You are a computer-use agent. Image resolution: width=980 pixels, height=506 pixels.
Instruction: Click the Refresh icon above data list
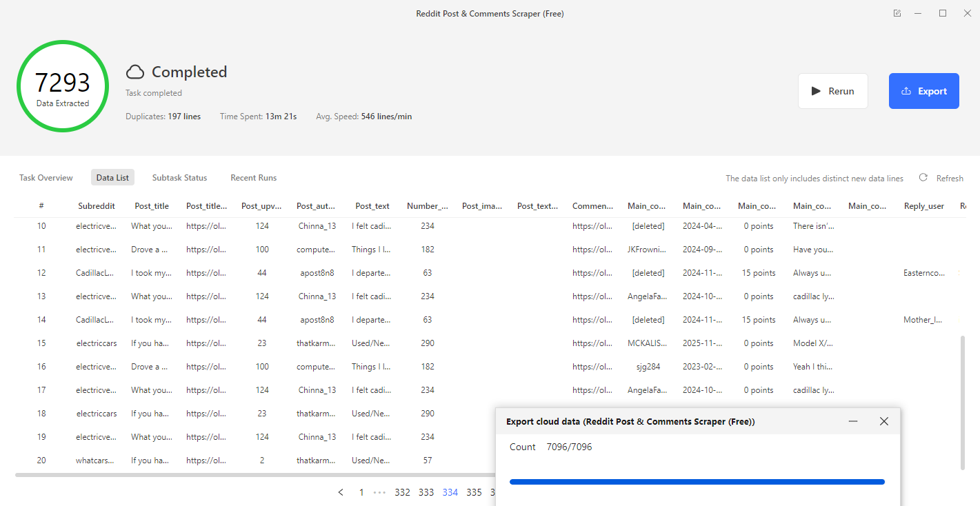coord(923,178)
